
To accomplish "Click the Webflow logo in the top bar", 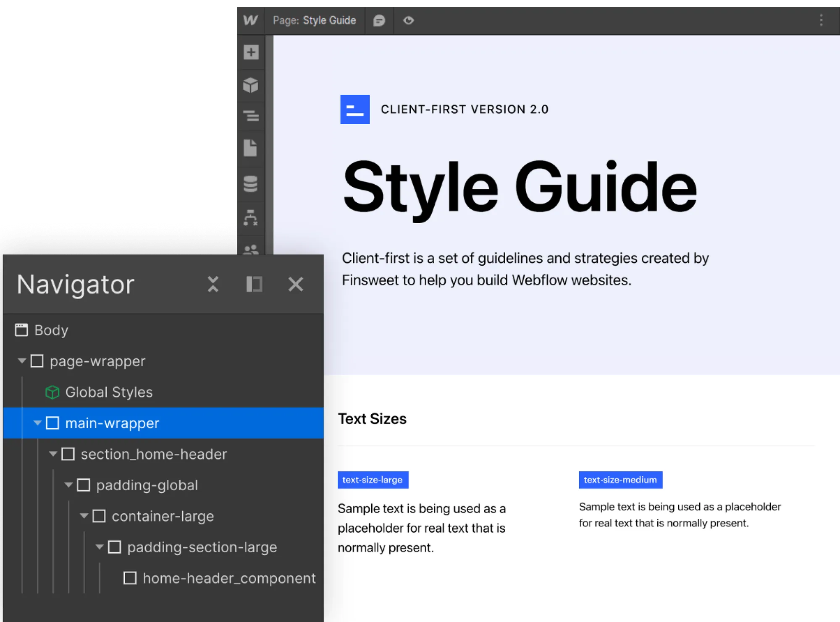I will (x=250, y=20).
